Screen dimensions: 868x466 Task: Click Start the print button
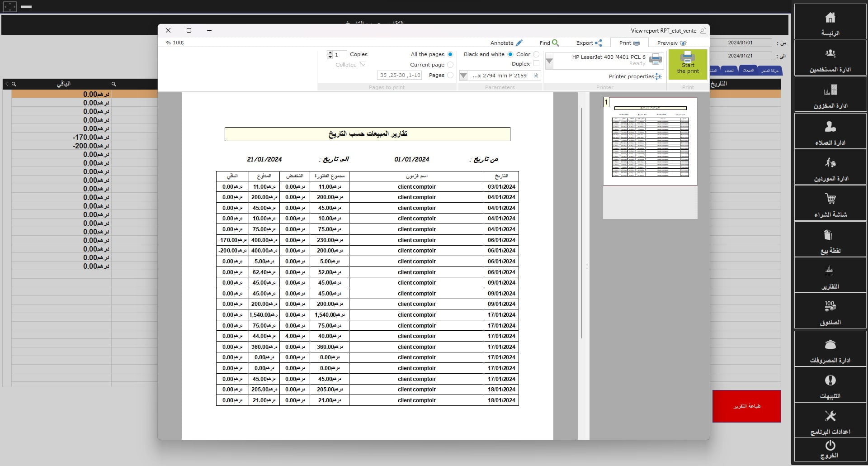pos(688,64)
